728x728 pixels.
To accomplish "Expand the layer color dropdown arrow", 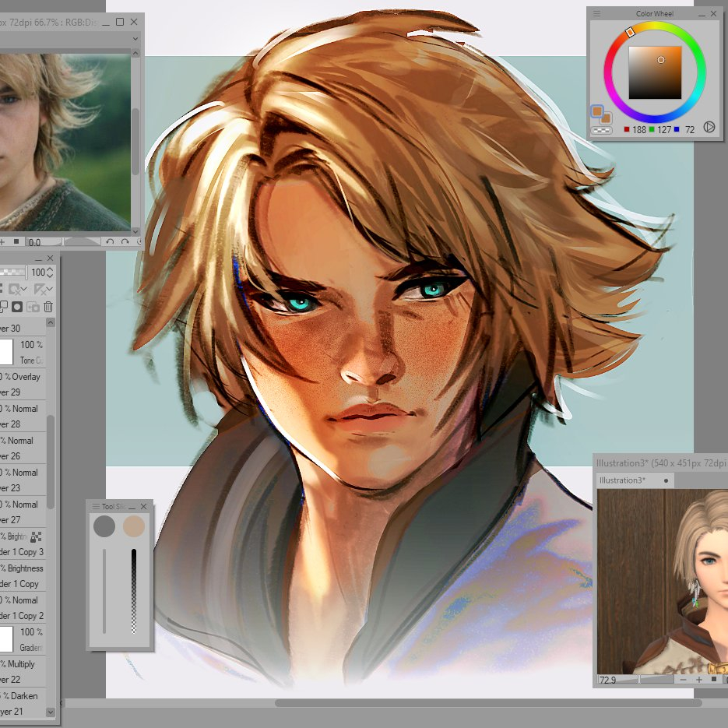I will (25, 290).
